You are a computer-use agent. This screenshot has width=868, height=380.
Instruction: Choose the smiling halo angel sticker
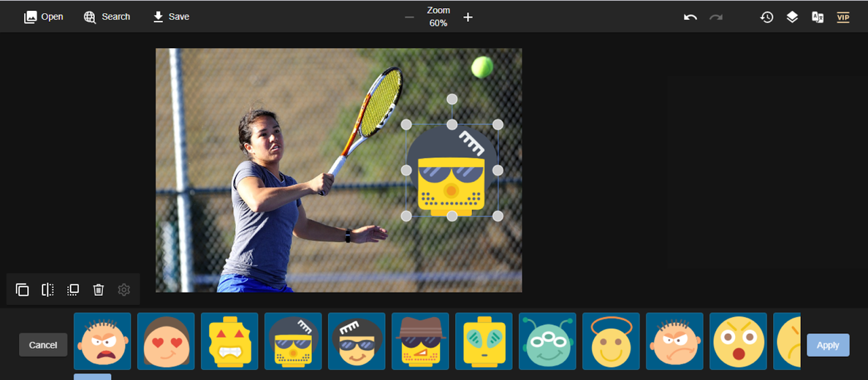[611, 341]
